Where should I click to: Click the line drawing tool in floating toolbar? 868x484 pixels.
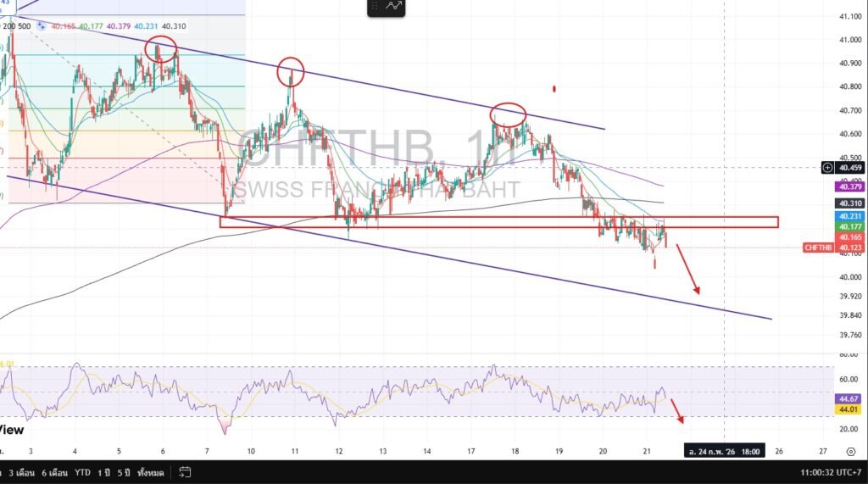(394, 7)
